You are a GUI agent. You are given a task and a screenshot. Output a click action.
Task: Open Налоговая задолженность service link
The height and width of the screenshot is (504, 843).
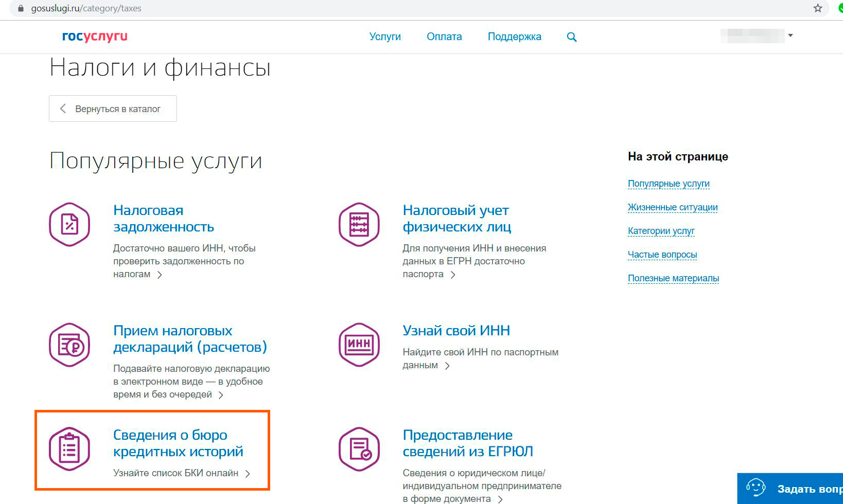(164, 219)
